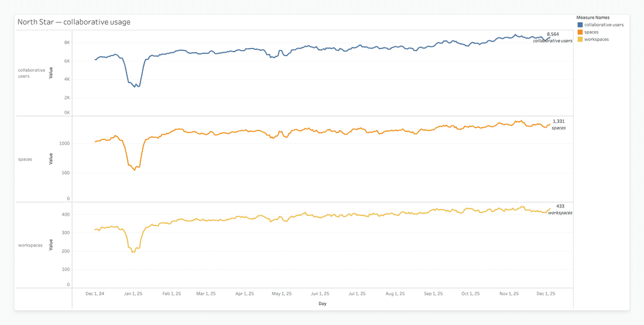Click the 8,564 end label on blue line

tap(553, 35)
